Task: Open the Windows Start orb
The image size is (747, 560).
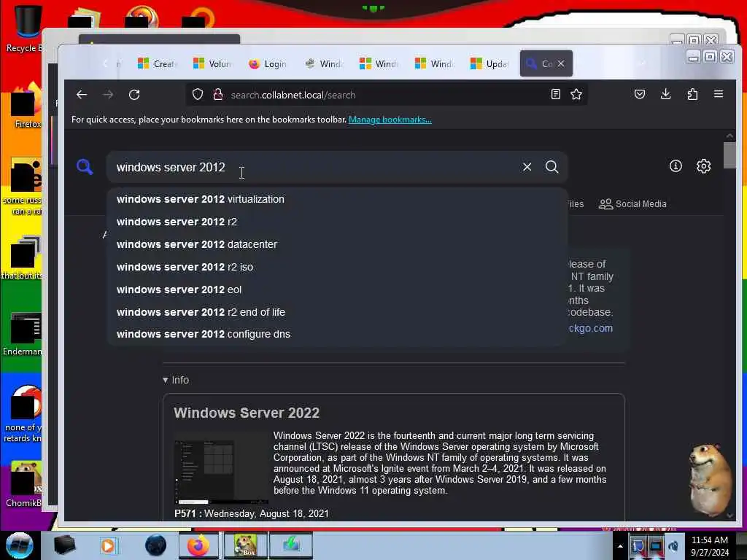Action: [x=19, y=545]
